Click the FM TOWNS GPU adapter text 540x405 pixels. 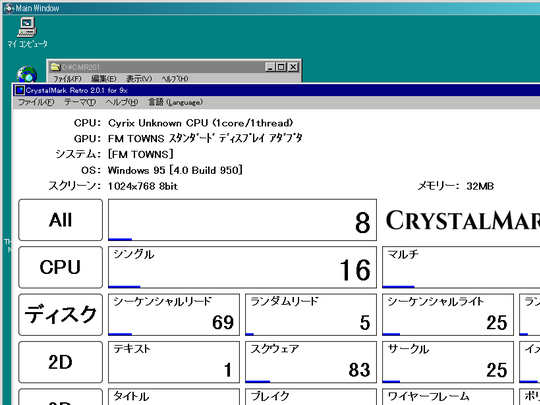(x=205, y=138)
